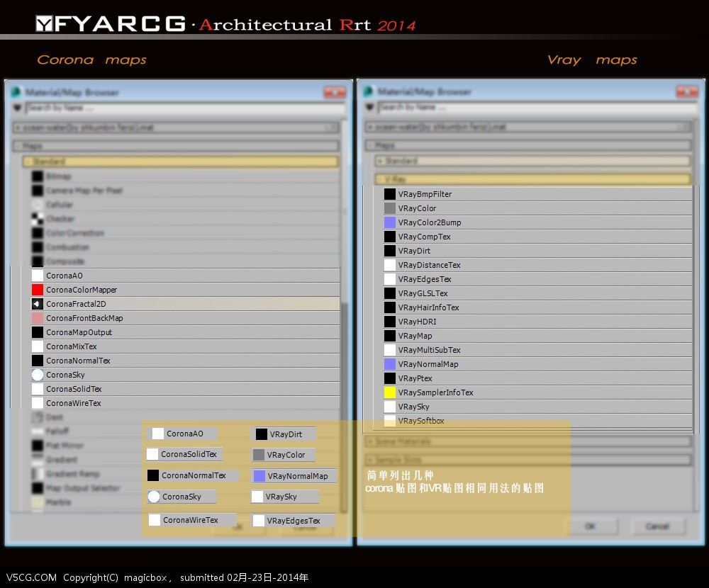
Task: Click the yellow VRaySamplerInfoTex icon
Action: click(x=390, y=392)
